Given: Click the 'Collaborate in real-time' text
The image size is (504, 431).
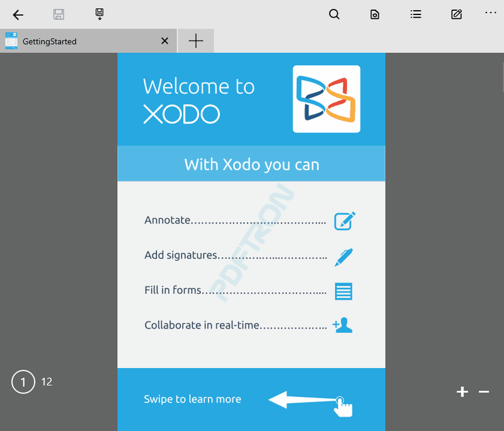Looking at the screenshot, I should [202, 325].
